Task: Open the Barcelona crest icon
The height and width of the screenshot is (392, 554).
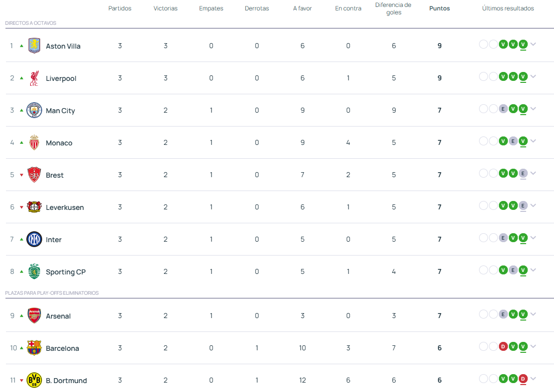Action: click(34, 348)
